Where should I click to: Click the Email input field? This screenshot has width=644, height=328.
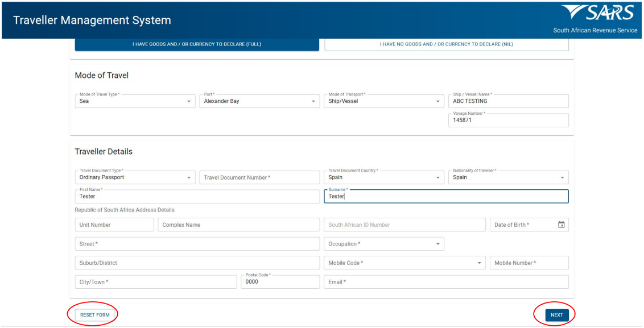(x=446, y=282)
